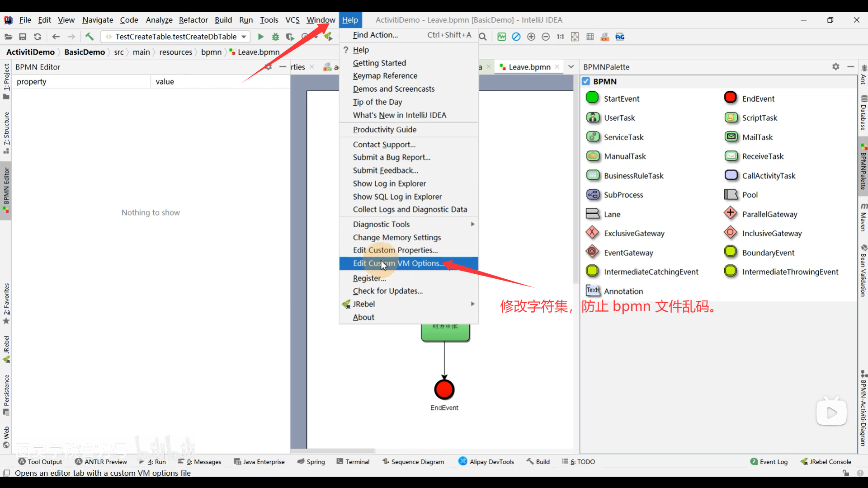
Task: Run the TestCreateDbTable configuration with green arrow
Action: click(260, 37)
